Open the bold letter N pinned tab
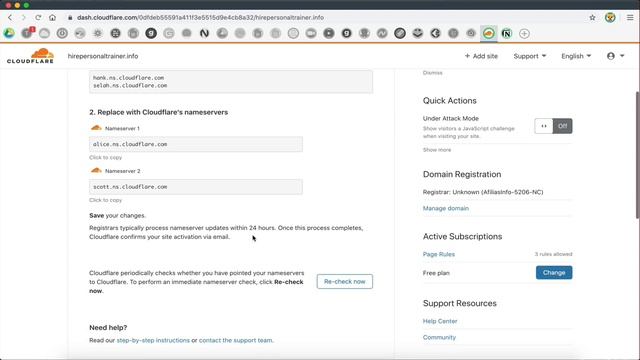 coord(204,33)
